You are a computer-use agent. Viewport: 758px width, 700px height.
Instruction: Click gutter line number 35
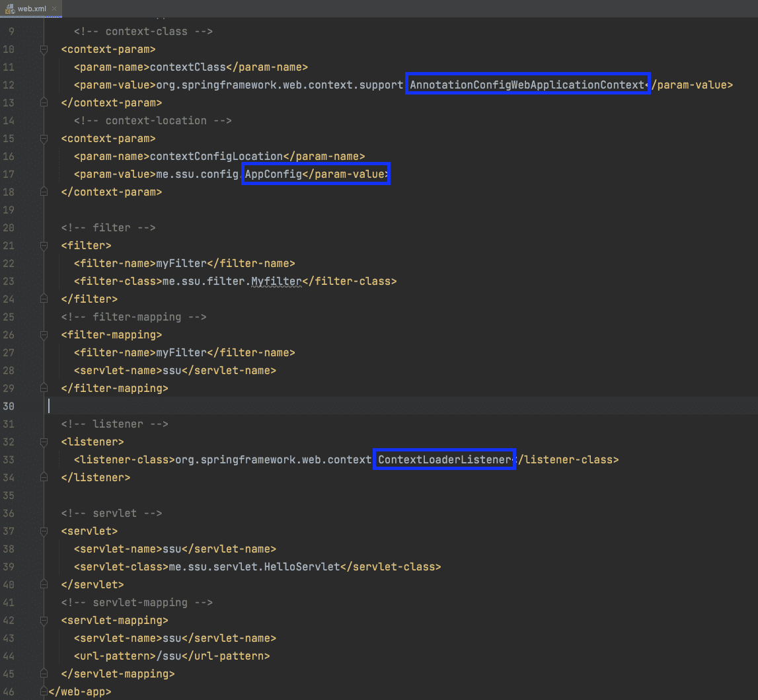coord(9,496)
